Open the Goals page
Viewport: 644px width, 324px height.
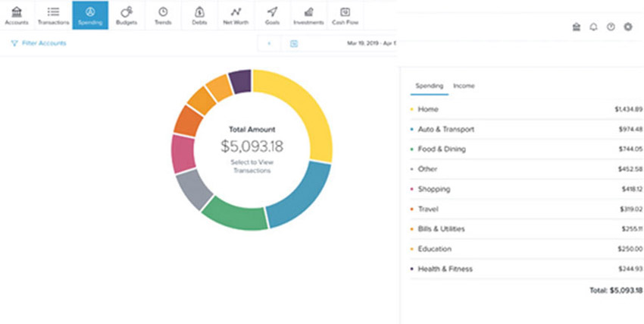(272, 15)
